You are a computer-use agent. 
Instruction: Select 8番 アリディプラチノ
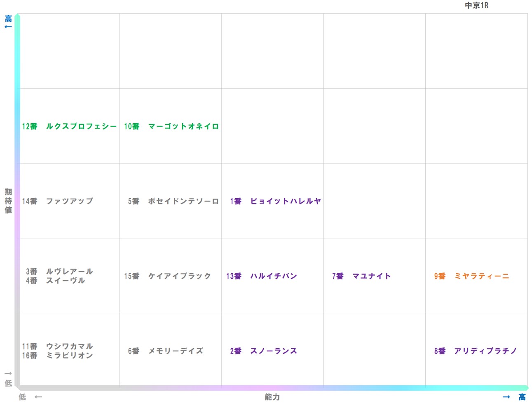(477, 351)
